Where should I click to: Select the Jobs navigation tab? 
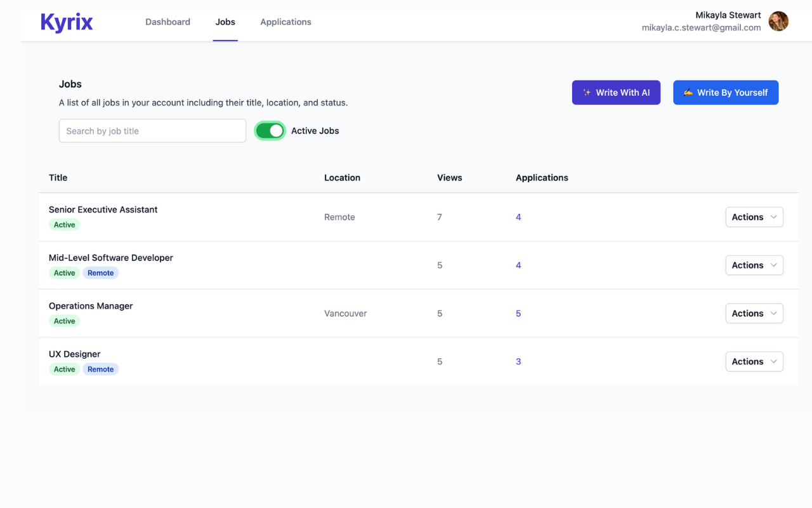pos(225,22)
